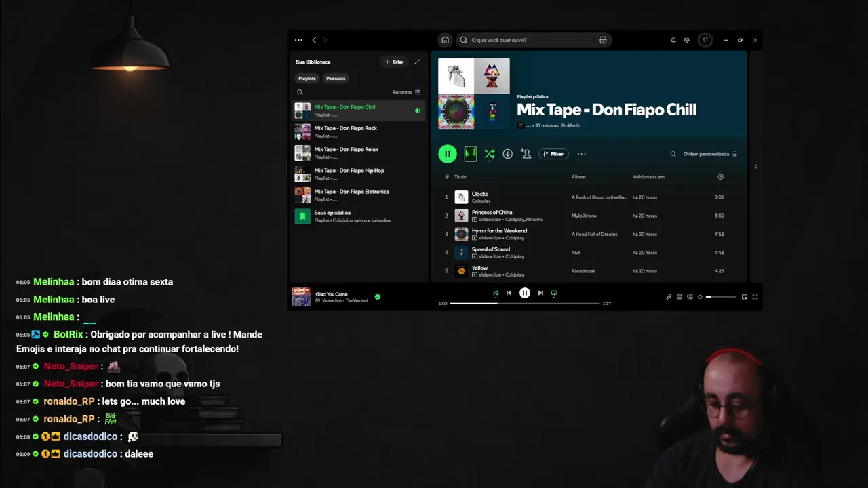Open Mix Tape - Don Fiapo Hip Hop playlist
This screenshot has height=488, width=868.
(x=359, y=174)
